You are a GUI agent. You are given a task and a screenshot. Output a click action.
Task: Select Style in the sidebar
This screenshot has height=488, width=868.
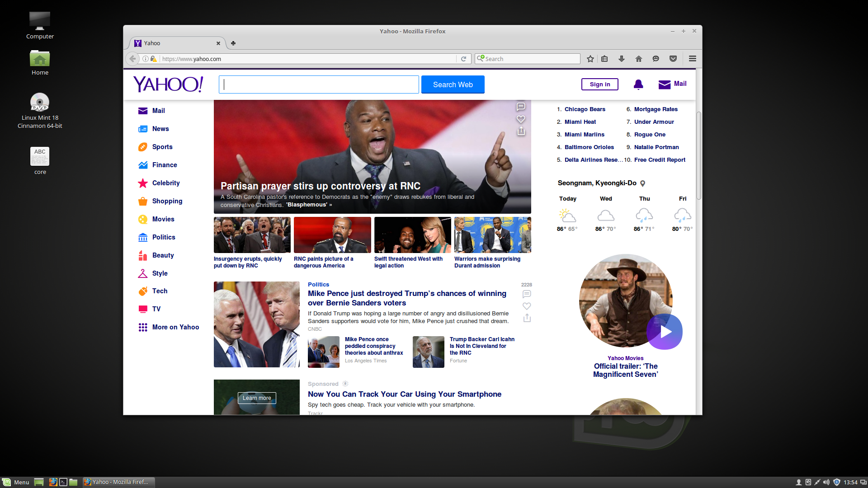[x=153, y=273]
